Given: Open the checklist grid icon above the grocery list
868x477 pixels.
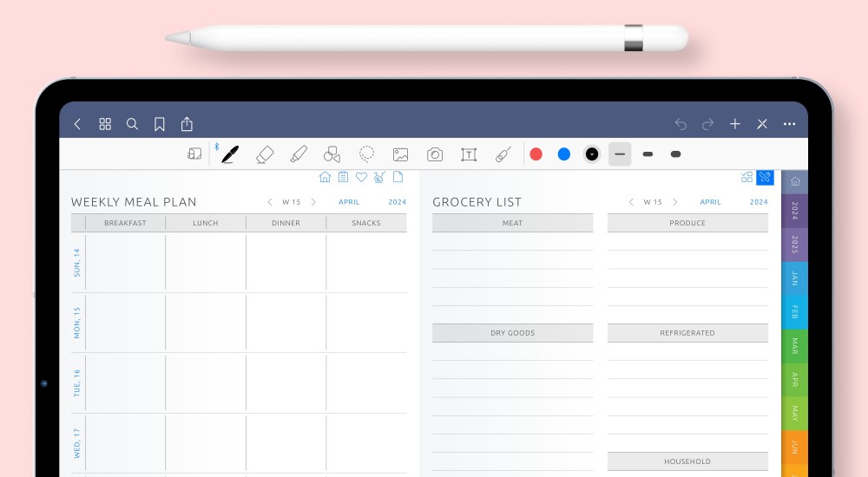Looking at the screenshot, I should [x=746, y=177].
